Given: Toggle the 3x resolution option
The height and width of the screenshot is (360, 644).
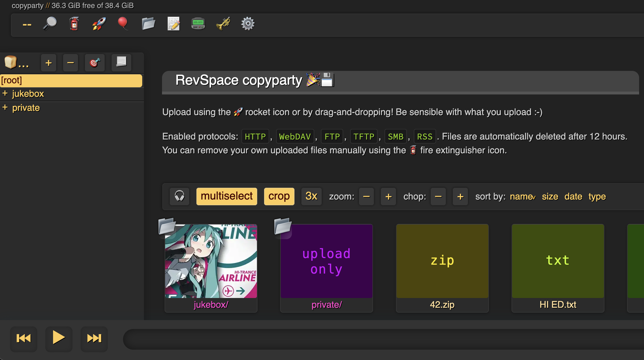Looking at the screenshot, I should click(311, 196).
